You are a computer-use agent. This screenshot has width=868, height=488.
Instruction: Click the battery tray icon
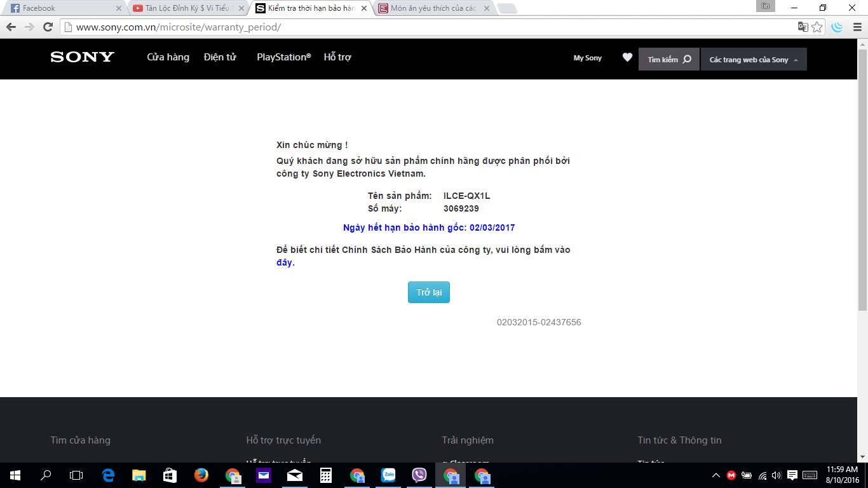[747, 475]
